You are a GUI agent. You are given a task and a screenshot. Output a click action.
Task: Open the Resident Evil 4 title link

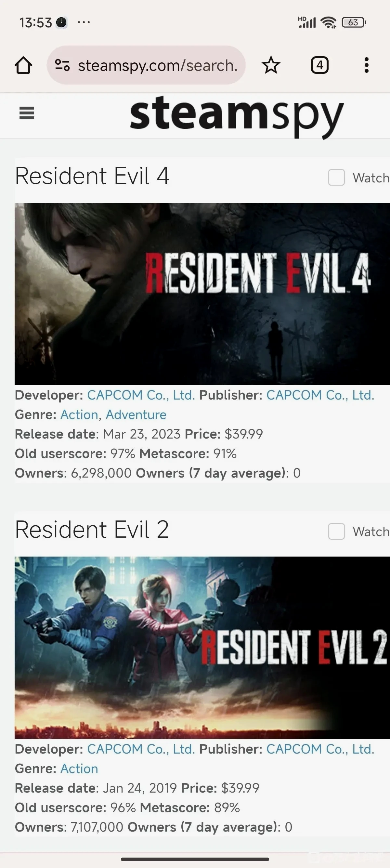(92, 176)
